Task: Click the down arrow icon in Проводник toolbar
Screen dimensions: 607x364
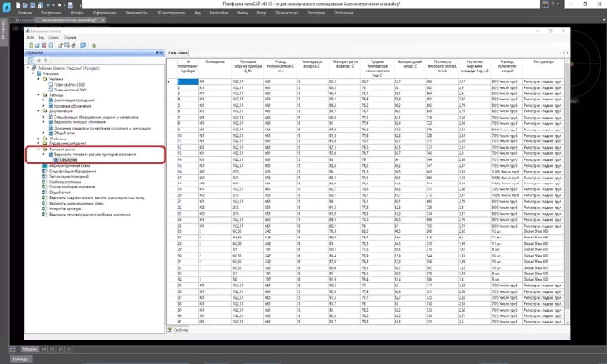Action: coord(46,60)
